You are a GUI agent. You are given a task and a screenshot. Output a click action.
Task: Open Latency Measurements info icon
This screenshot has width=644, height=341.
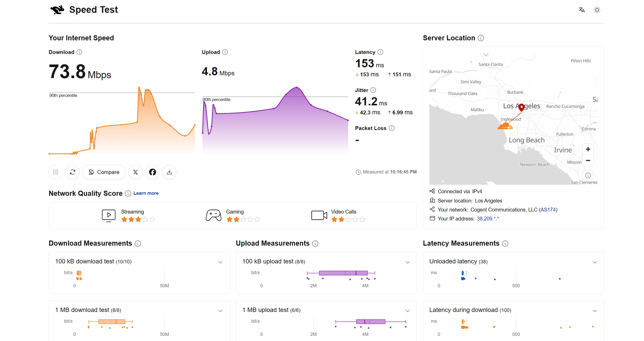pos(505,244)
